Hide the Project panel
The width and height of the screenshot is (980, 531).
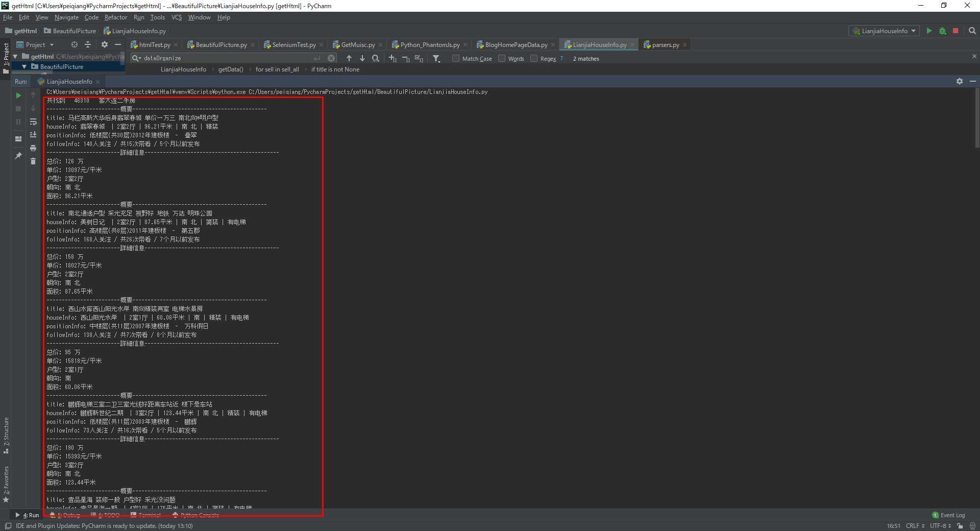(118, 45)
